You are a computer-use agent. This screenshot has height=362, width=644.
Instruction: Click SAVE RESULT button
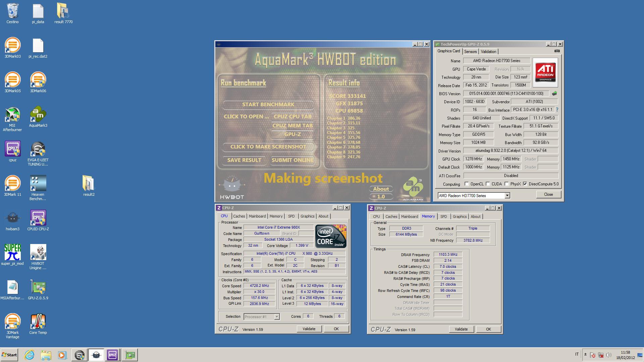click(244, 160)
